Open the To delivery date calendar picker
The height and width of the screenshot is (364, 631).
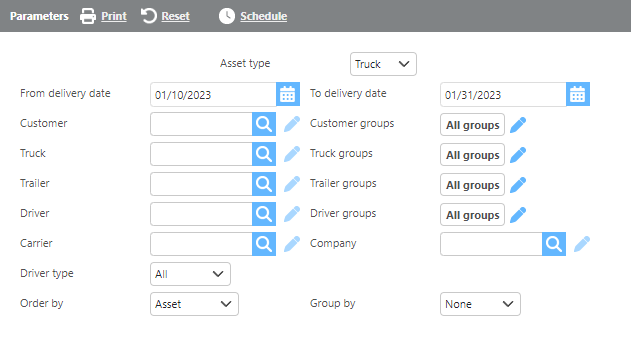(x=577, y=95)
